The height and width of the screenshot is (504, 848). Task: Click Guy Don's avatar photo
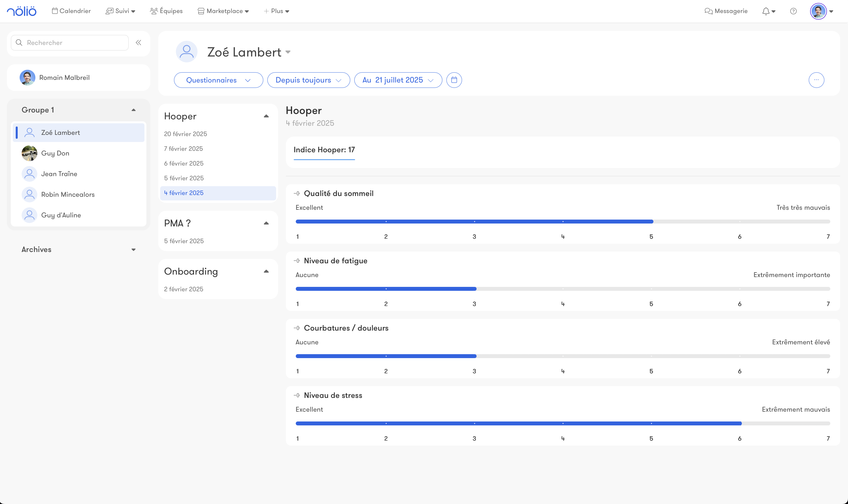click(29, 153)
